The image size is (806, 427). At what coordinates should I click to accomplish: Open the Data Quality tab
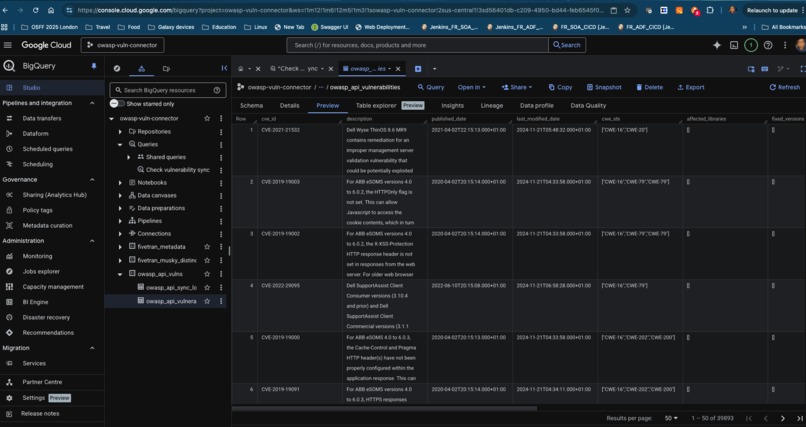point(588,105)
